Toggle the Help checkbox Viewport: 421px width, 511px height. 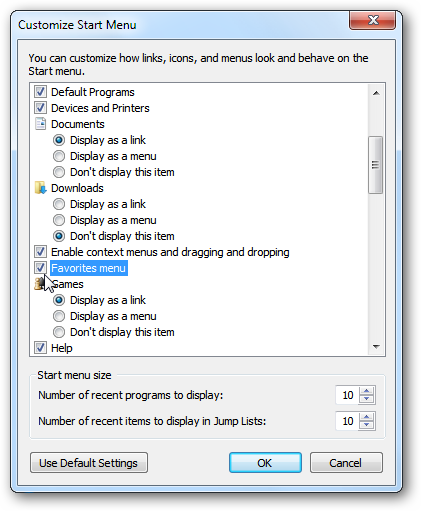tap(40, 348)
